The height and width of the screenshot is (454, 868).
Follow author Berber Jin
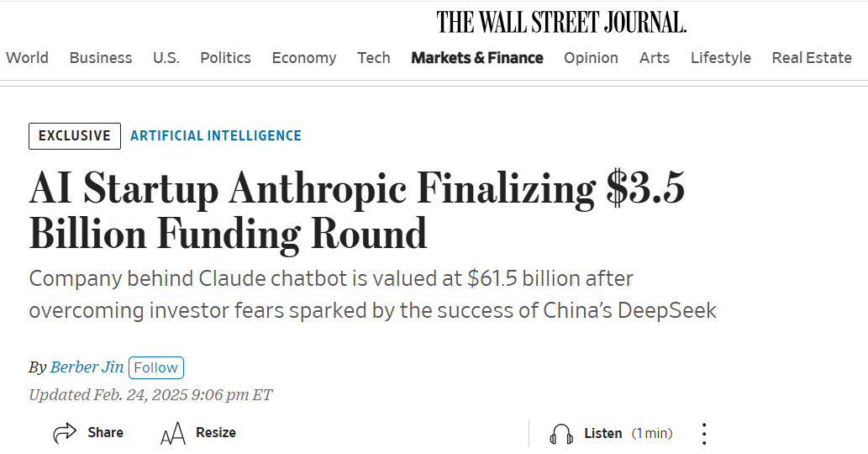point(155,367)
